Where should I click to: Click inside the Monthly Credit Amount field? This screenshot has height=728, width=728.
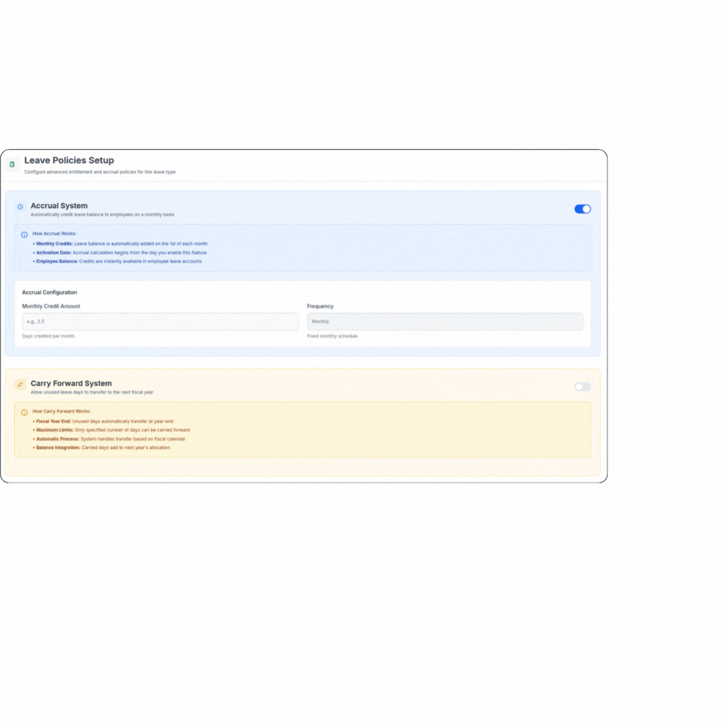(x=159, y=322)
